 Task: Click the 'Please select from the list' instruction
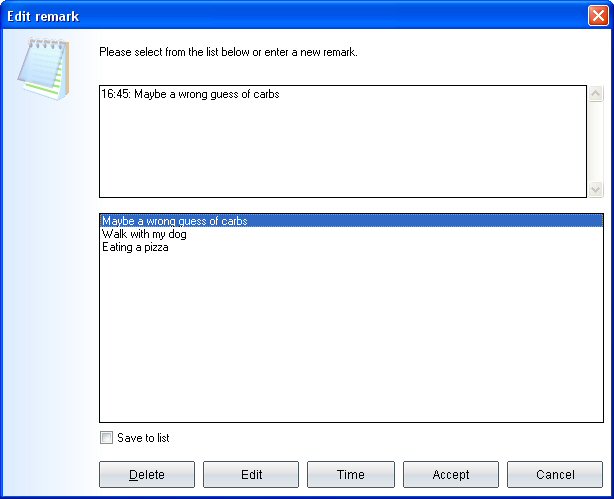click(x=228, y=52)
